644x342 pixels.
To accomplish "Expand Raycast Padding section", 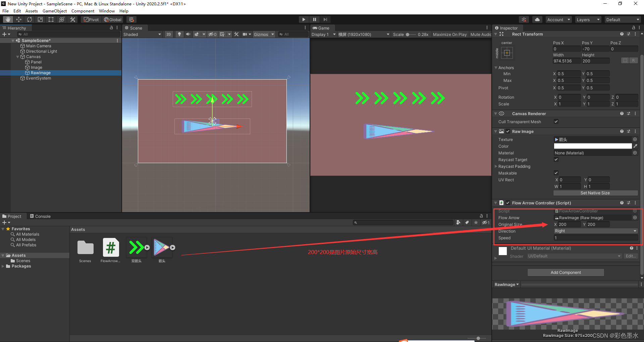I will tap(496, 166).
